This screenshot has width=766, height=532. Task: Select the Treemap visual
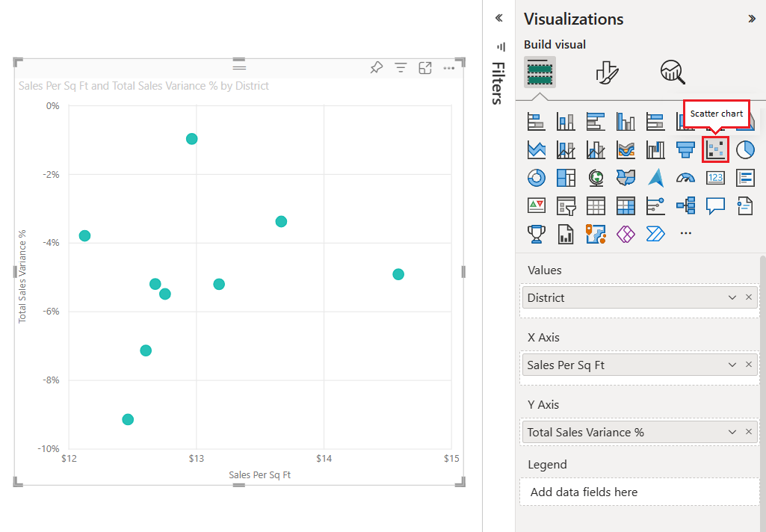[566, 177]
